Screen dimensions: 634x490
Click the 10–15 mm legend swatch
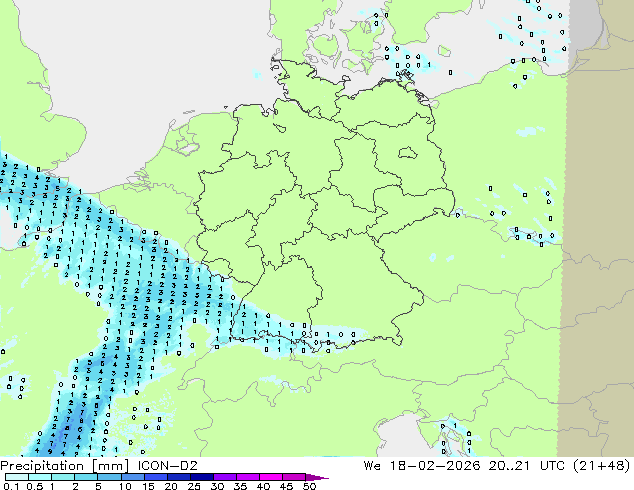coord(132,477)
